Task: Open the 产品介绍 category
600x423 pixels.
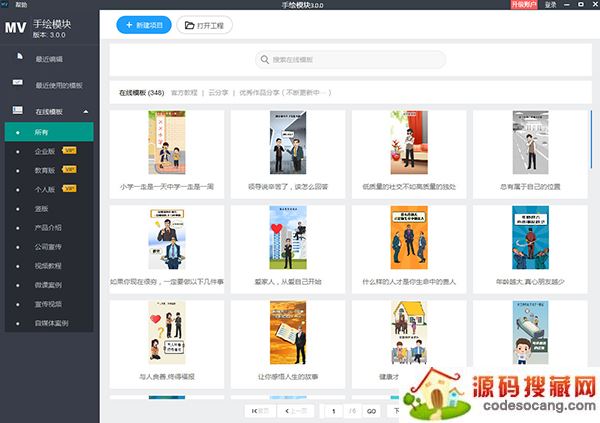Action: click(x=48, y=227)
